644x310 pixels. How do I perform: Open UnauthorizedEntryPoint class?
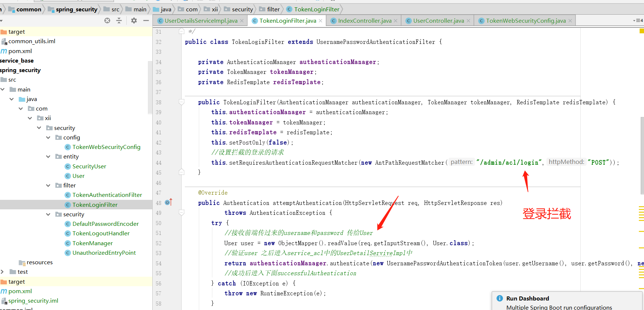click(104, 253)
